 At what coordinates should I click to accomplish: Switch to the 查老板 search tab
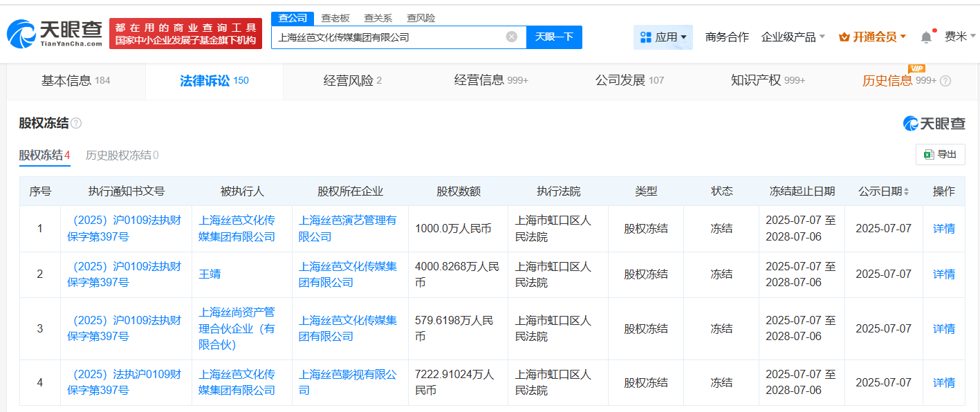point(335,18)
